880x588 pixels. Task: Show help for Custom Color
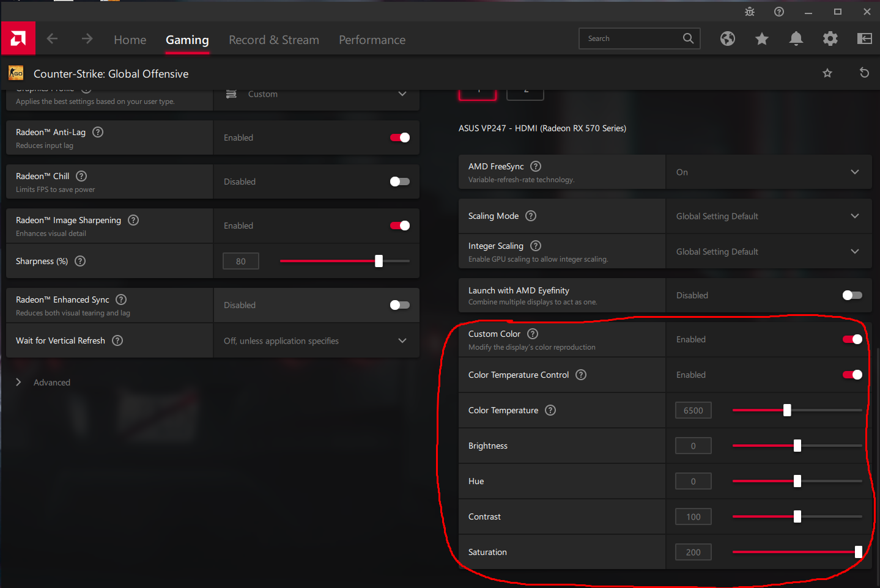[x=533, y=334]
